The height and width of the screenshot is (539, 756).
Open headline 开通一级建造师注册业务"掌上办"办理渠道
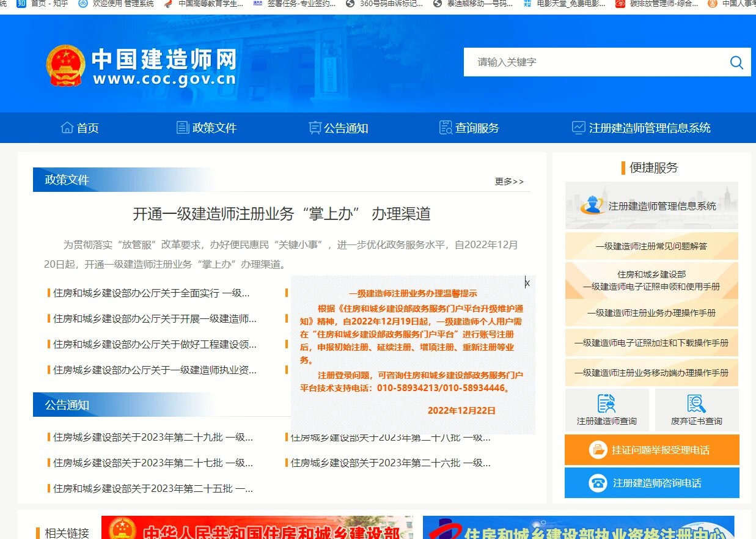(282, 214)
